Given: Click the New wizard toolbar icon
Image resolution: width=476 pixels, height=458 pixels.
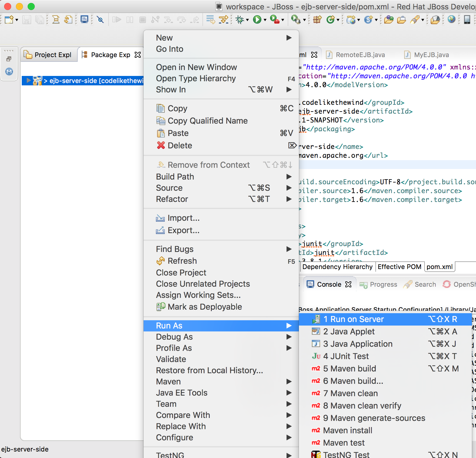Looking at the screenshot, I should point(9,20).
